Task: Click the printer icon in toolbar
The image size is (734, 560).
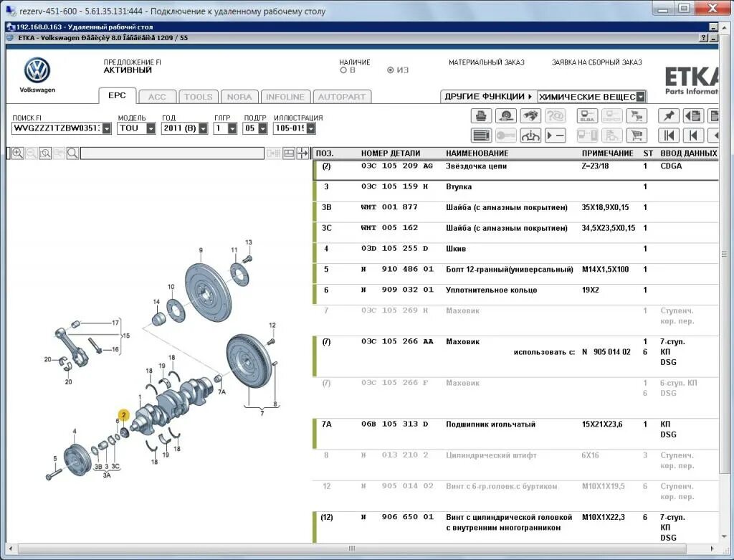Action: [481, 115]
